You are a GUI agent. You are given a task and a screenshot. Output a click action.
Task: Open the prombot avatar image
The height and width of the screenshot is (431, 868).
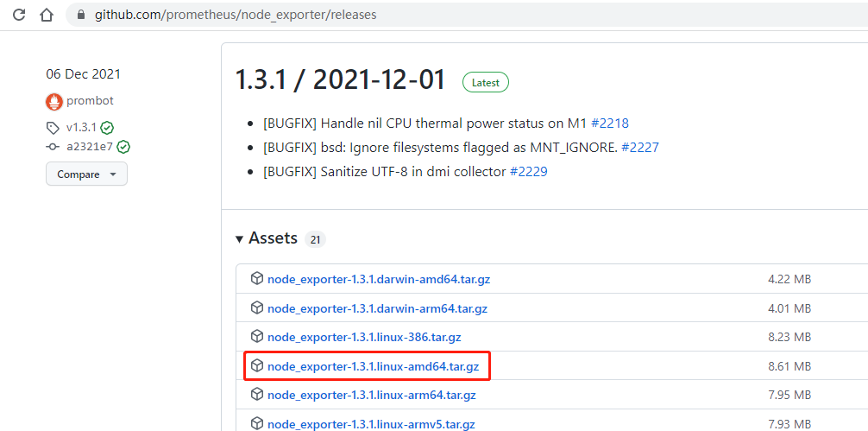point(54,101)
